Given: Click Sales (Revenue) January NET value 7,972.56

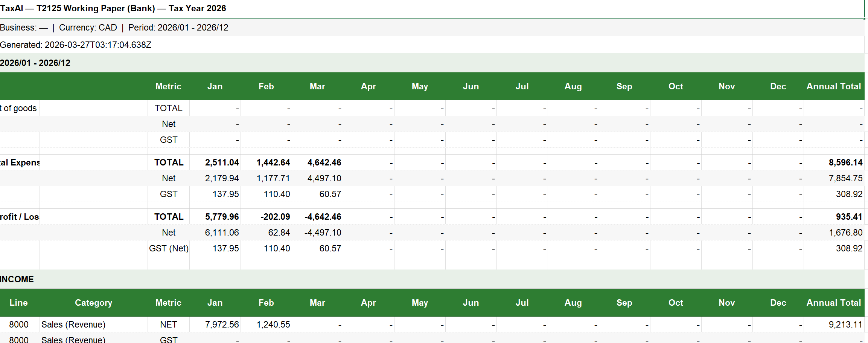Looking at the screenshot, I should (x=222, y=325).
